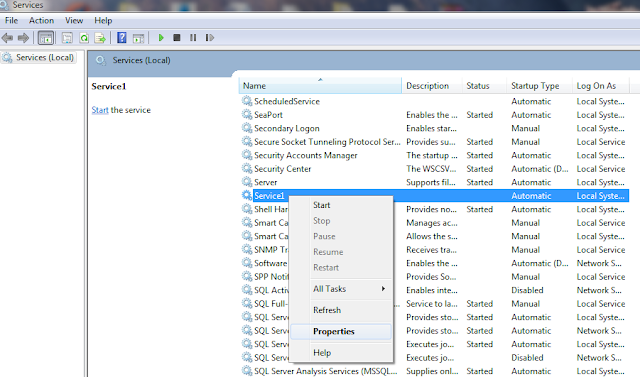Click the Stop Service square toolbar button
This screenshot has height=377, width=640.
point(177,38)
